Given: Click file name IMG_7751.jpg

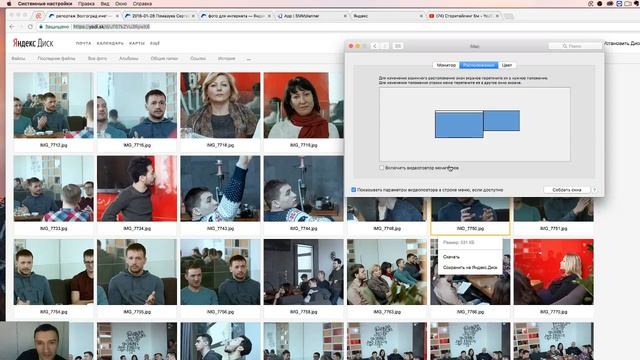Looking at the screenshot, I should (x=553, y=229).
